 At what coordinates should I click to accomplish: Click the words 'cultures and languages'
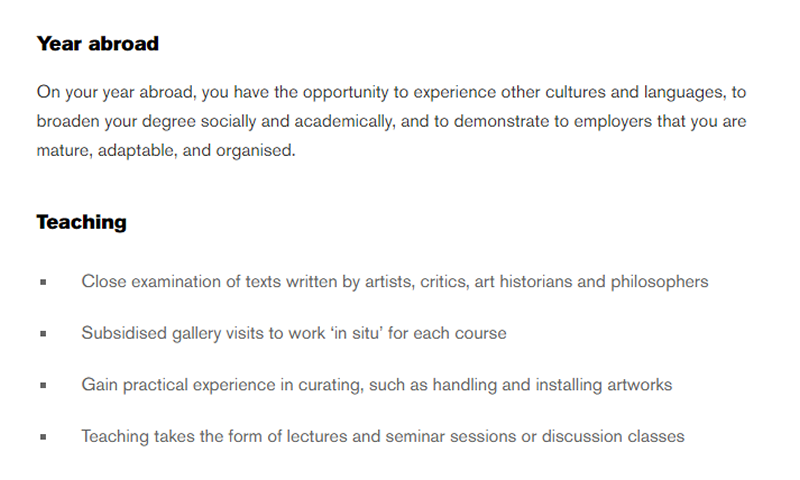click(634, 92)
